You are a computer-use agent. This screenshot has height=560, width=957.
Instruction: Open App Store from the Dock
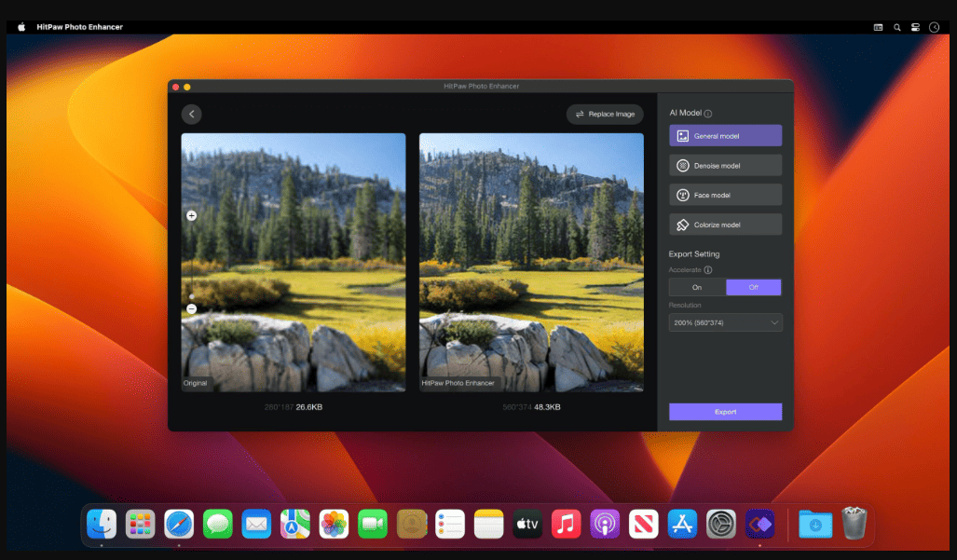pyautogui.click(x=682, y=524)
